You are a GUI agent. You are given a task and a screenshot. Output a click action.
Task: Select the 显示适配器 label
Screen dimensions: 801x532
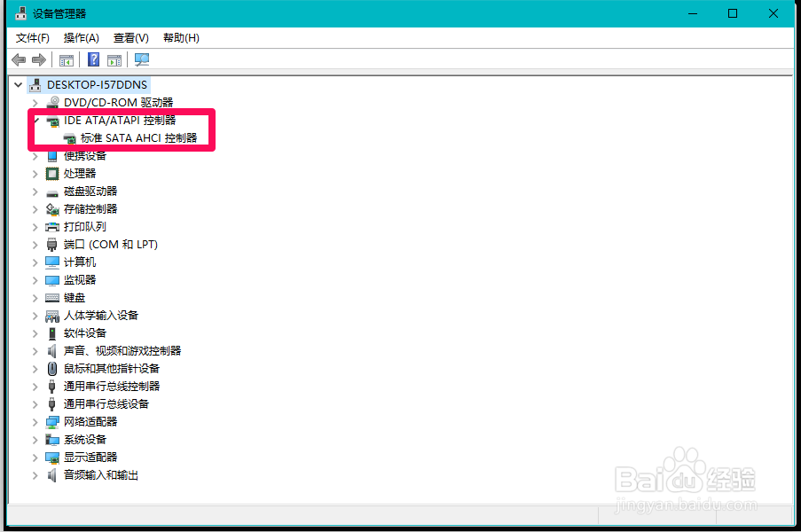pyautogui.click(x=90, y=458)
